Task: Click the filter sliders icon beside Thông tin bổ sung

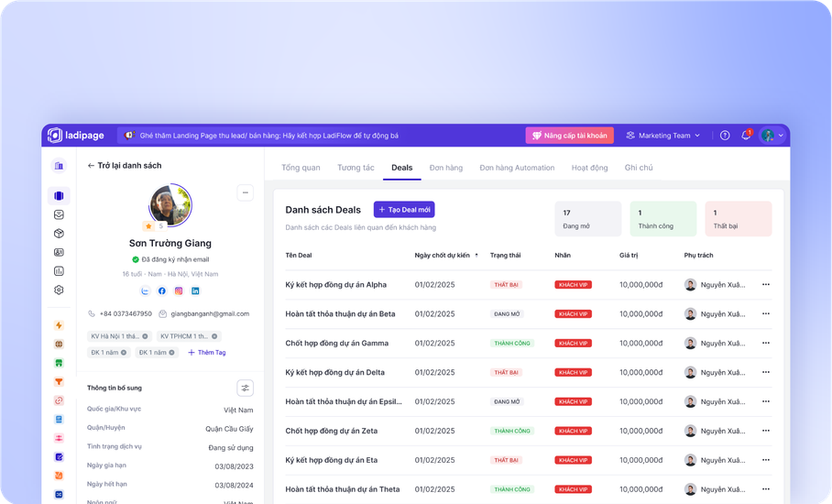Action: (x=246, y=388)
